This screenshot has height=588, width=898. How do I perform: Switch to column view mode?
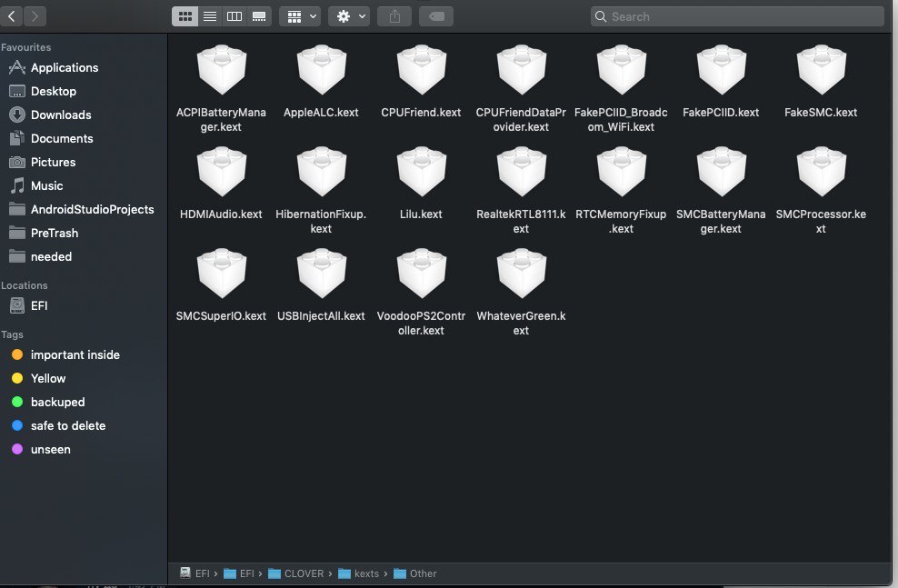[234, 16]
